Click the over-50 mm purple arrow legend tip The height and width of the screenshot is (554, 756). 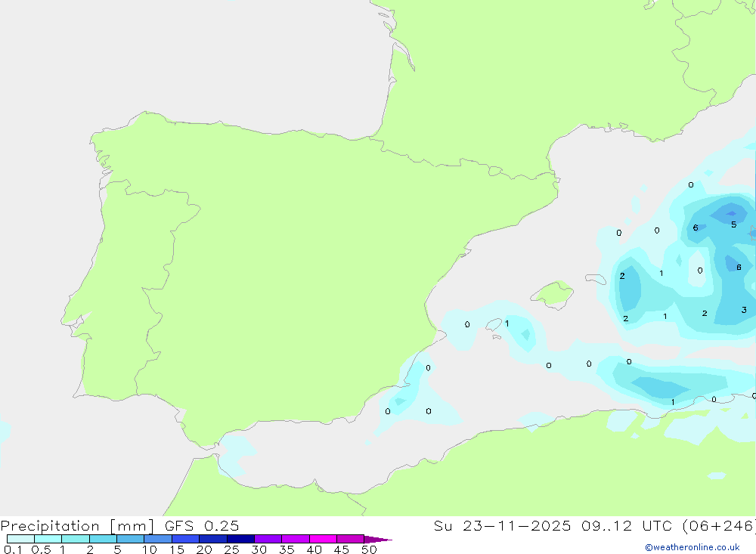pyautogui.click(x=378, y=540)
